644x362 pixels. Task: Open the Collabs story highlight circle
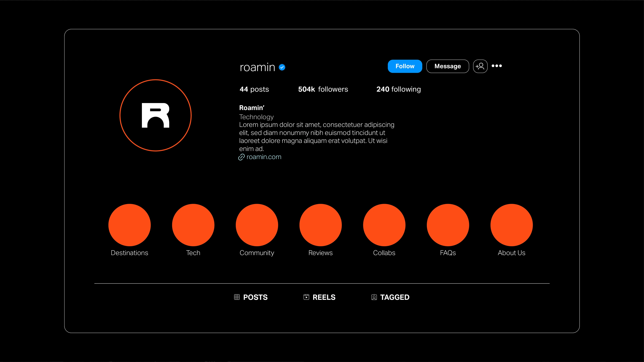(384, 225)
